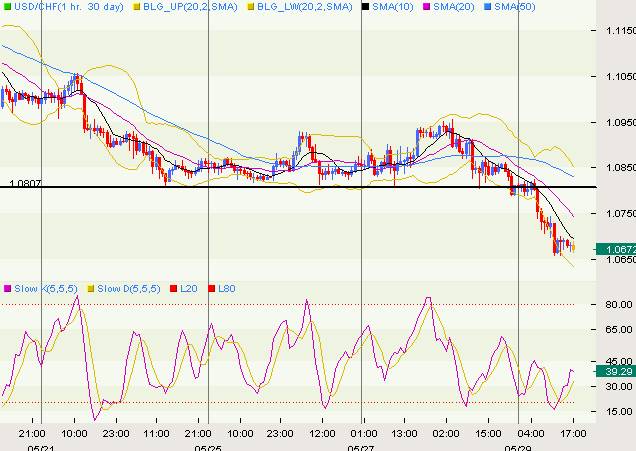
Task: Select the L20 legend label
Action: (189, 289)
